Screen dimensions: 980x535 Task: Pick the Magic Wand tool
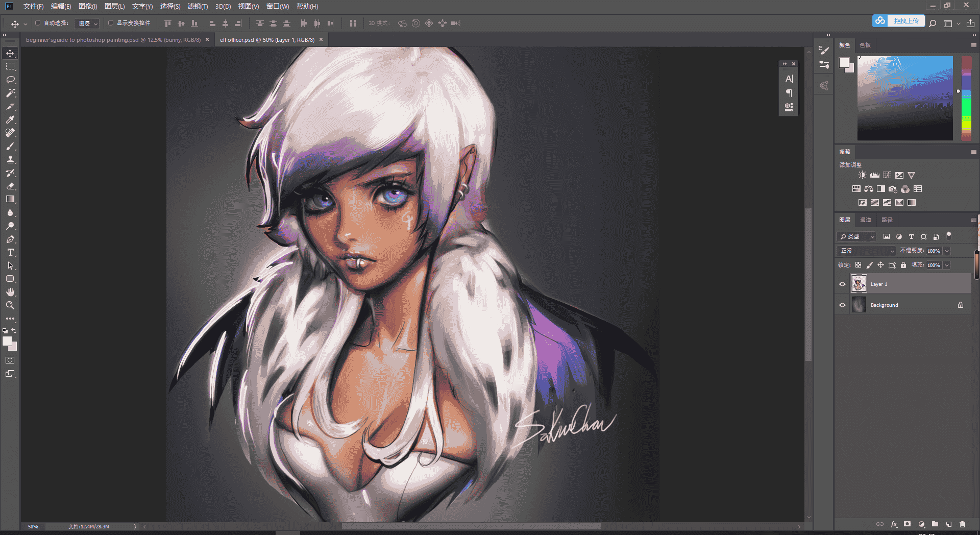[10, 93]
